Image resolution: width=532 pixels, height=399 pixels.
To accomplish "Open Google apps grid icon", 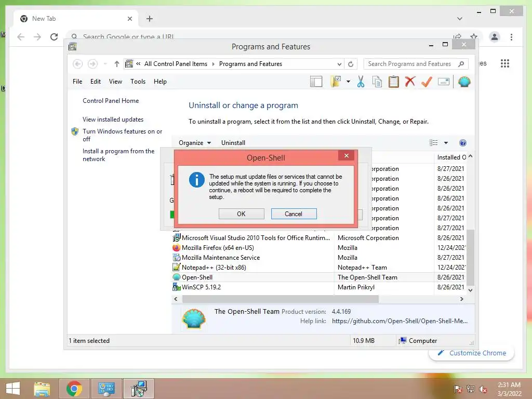I will tap(505, 63).
